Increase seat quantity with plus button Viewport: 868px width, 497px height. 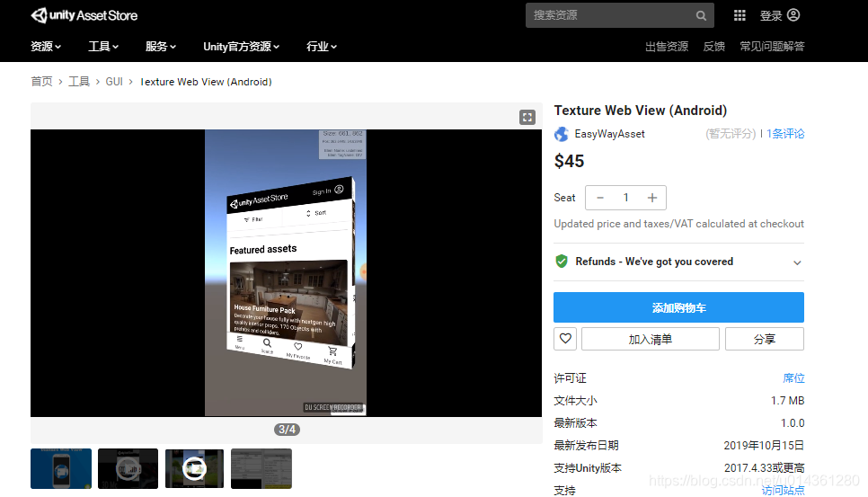(x=652, y=198)
